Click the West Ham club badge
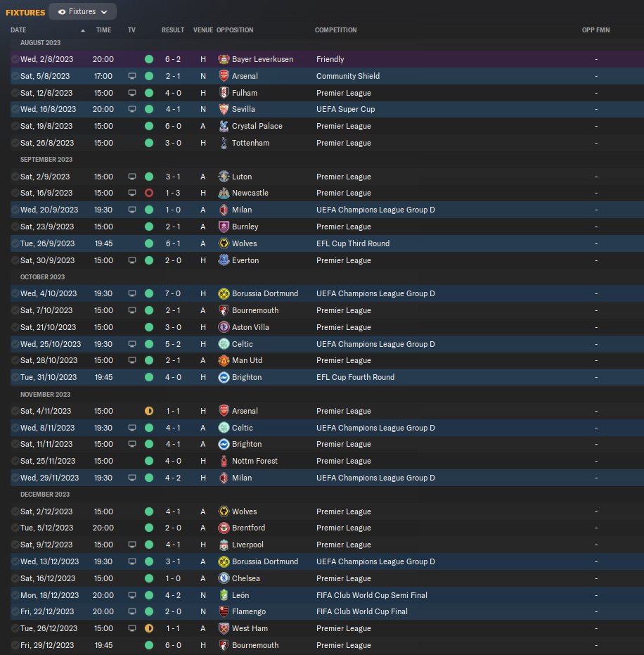Viewport: 644px width, 655px height. click(x=224, y=629)
